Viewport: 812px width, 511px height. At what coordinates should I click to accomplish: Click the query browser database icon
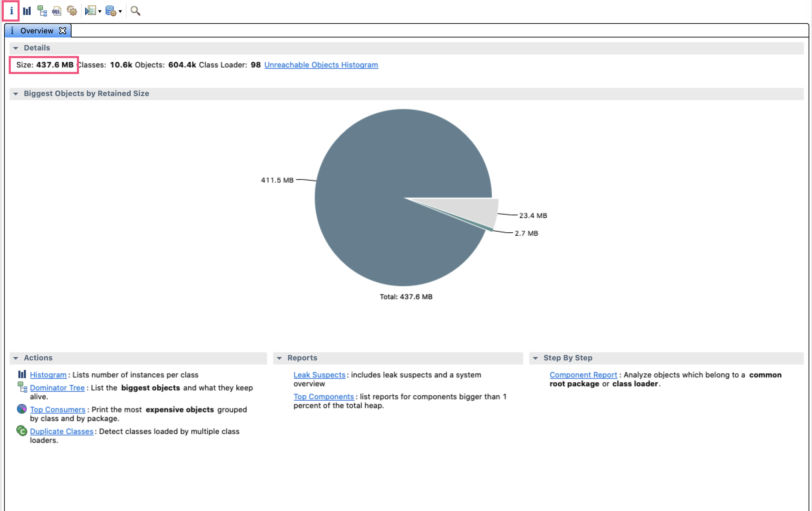click(111, 11)
